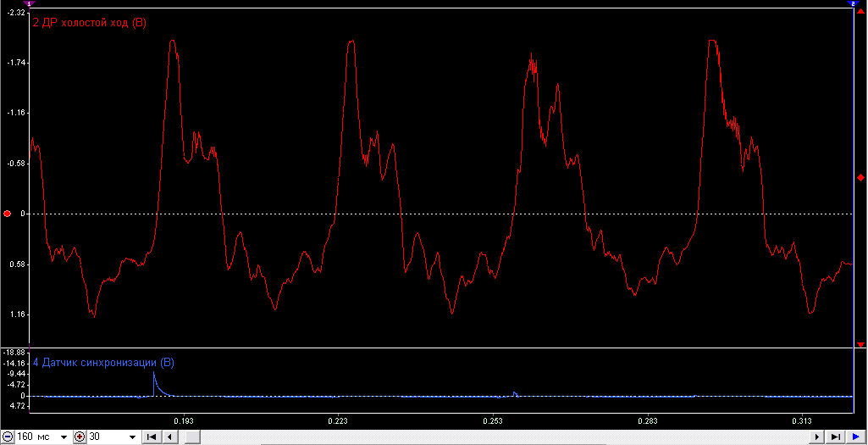Open the 160 мс time scale dropdown
Image resolution: width=868 pixels, height=445 pixels.
point(64,437)
